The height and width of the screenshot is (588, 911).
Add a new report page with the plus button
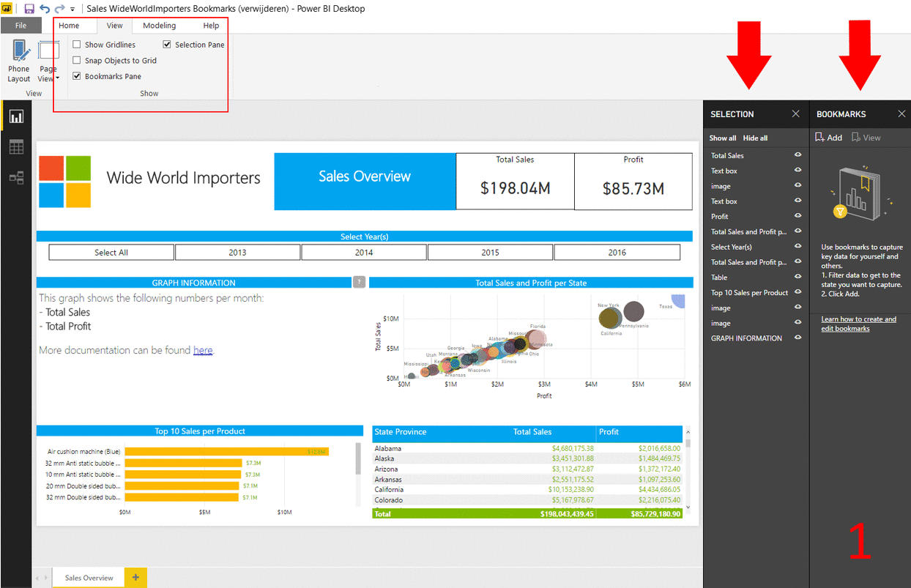click(135, 577)
